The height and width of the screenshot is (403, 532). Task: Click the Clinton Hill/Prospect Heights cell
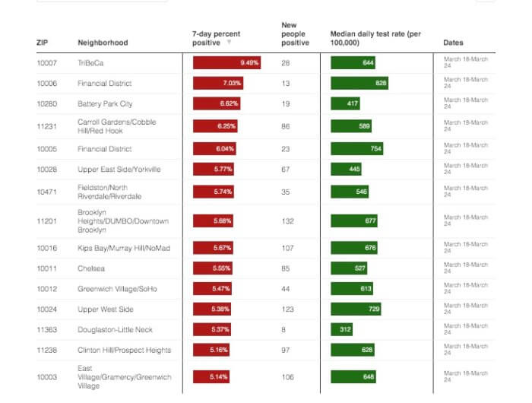tap(124, 351)
